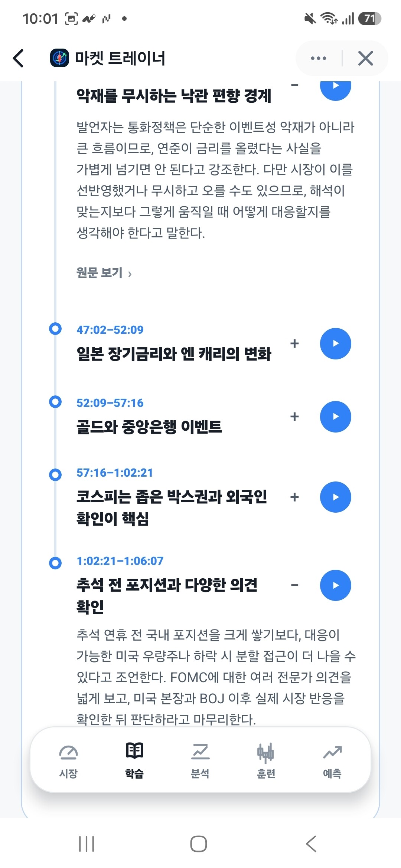Select the 52:09–57:16 timeline marker

pos(55,402)
